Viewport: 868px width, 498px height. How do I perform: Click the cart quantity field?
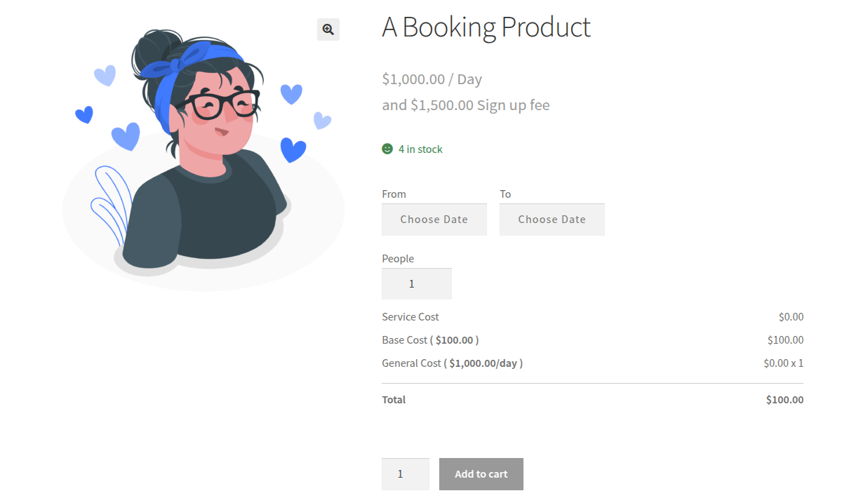coord(406,474)
